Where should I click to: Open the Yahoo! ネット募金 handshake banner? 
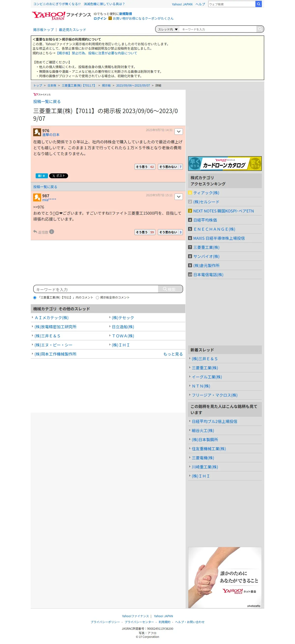point(225,578)
